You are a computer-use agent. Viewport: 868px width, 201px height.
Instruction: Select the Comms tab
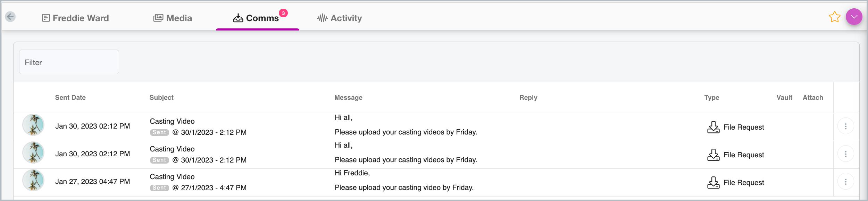[x=256, y=18]
